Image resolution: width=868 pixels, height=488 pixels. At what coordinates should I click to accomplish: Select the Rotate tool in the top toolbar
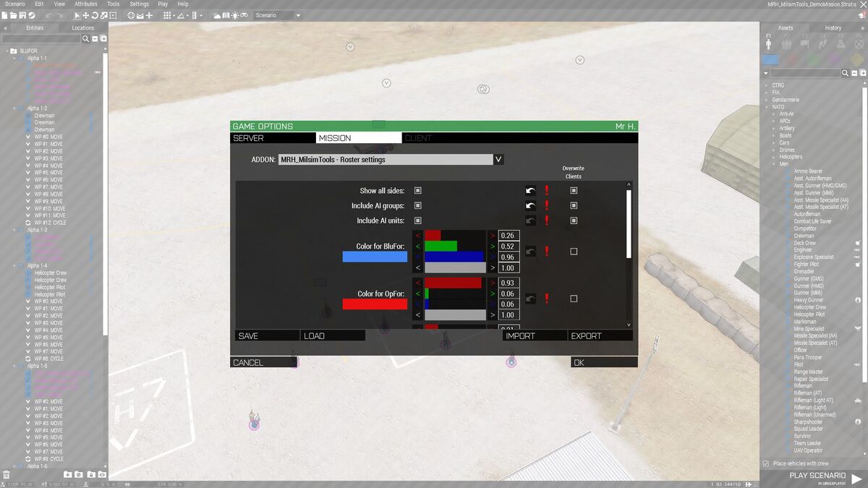click(x=94, y=15)
